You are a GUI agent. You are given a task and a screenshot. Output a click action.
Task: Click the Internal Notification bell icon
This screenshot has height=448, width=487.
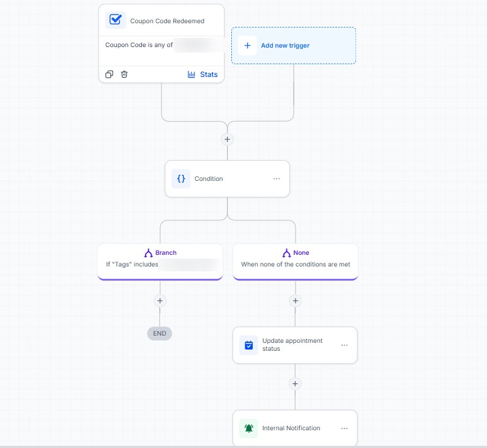point(249,428)
